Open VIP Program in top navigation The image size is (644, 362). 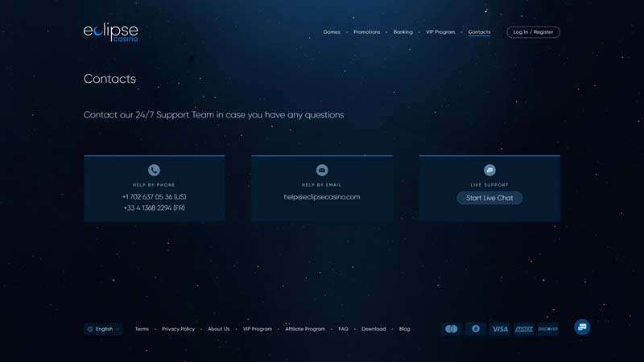(440, 32)
